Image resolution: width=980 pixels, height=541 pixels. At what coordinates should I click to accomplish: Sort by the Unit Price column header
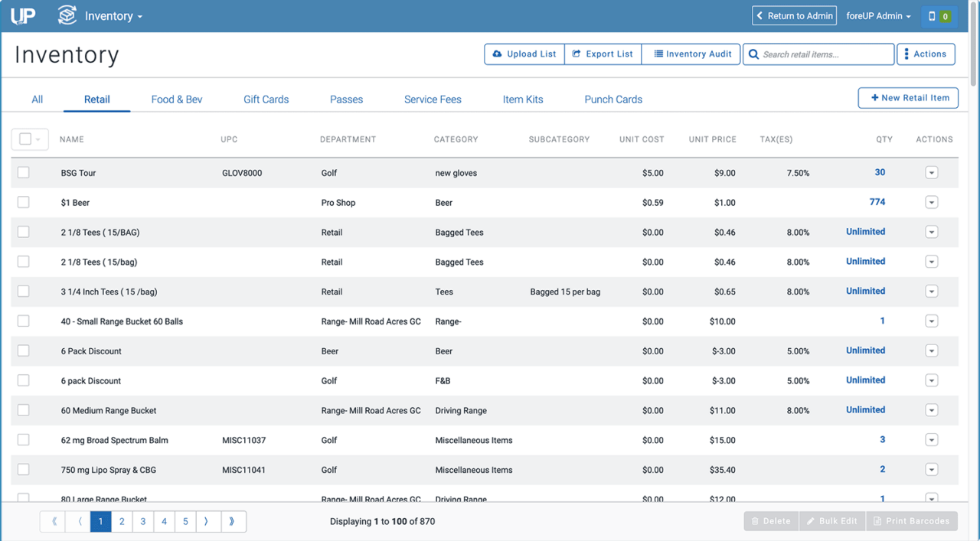click(712, 139)
